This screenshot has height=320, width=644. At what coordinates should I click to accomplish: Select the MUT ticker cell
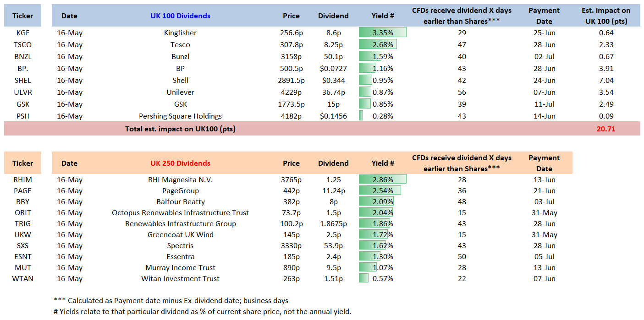22,268
